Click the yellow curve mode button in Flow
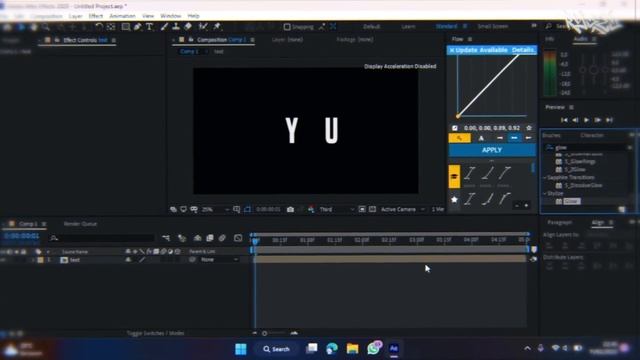The width and height of the screenshot is (640, 360). point(460,138)
